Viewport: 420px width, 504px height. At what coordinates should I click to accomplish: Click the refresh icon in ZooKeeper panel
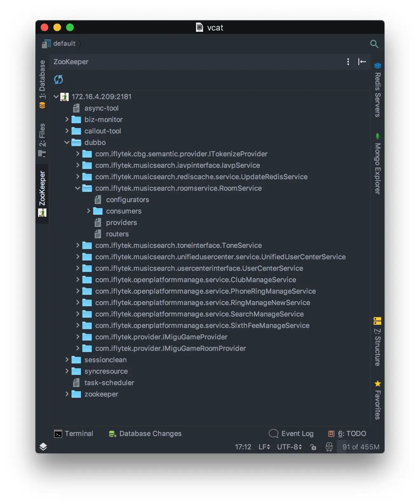coord(58,79)
